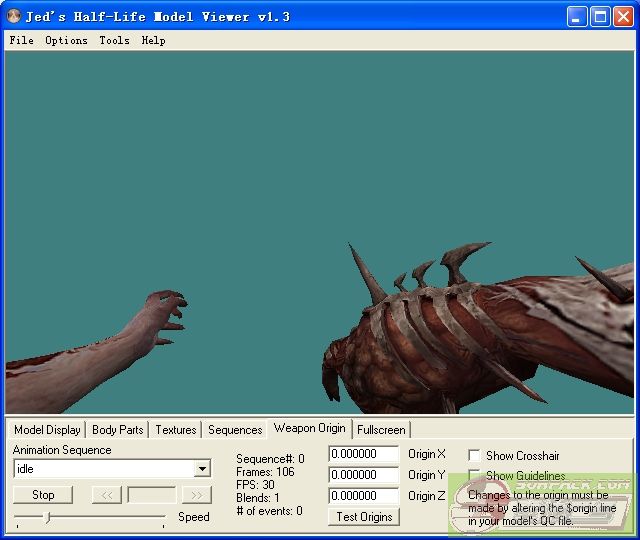Open the Help menu
The image size is (640, 540).
tap(153, 41)
